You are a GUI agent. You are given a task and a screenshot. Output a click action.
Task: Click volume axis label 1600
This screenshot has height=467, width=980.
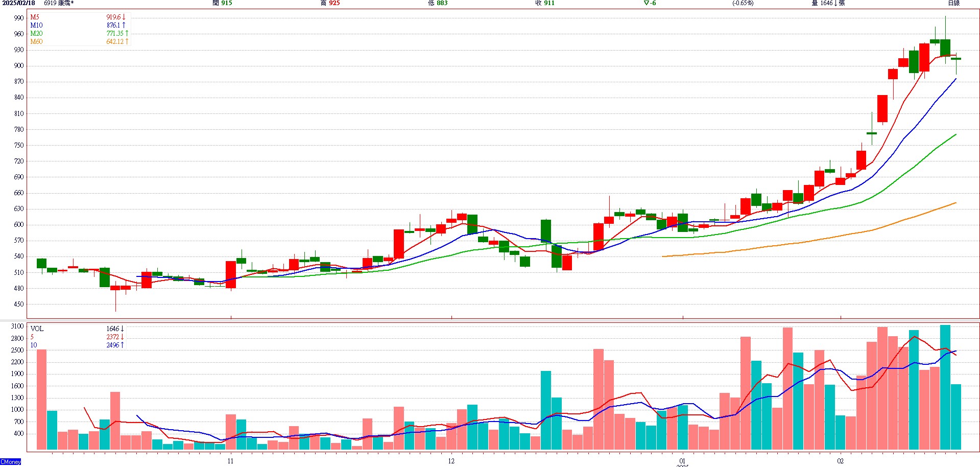point(17,386)
